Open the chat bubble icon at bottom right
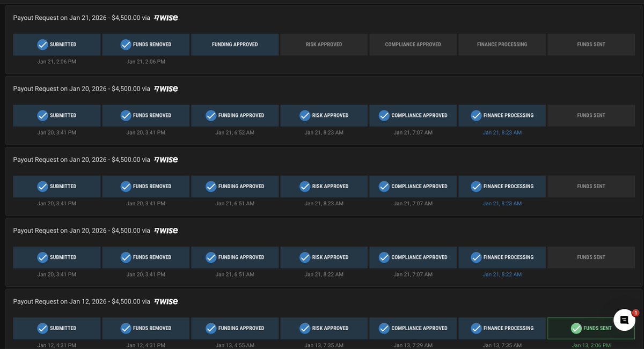Screen dimensions: 644x349 pos(624,320)
